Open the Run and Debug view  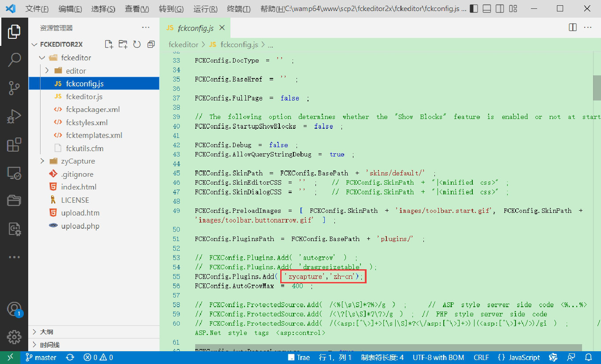[14, 116]
